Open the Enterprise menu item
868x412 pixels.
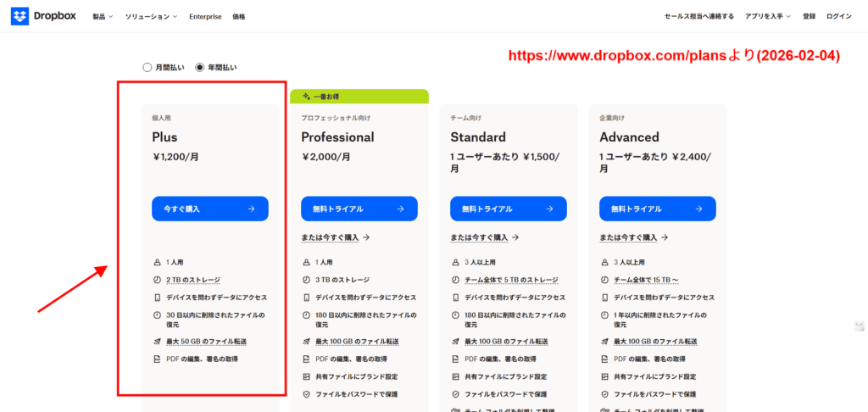205,17
